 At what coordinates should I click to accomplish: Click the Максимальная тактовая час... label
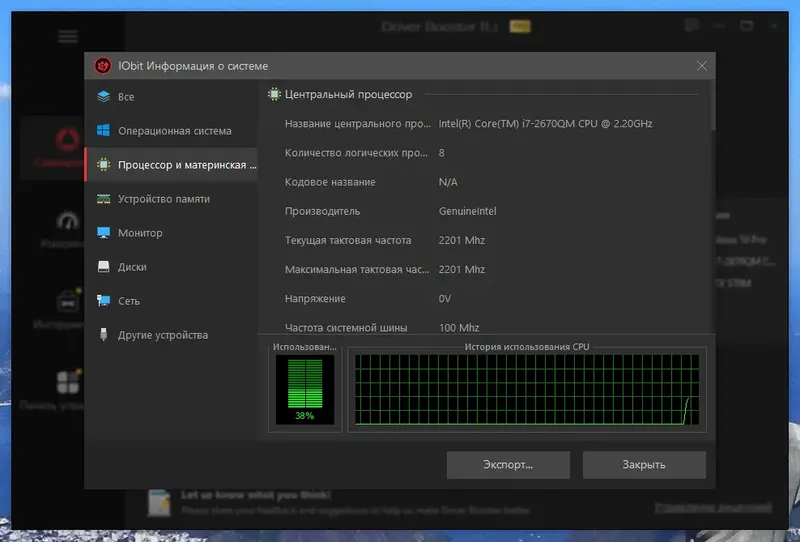(357, 269)
